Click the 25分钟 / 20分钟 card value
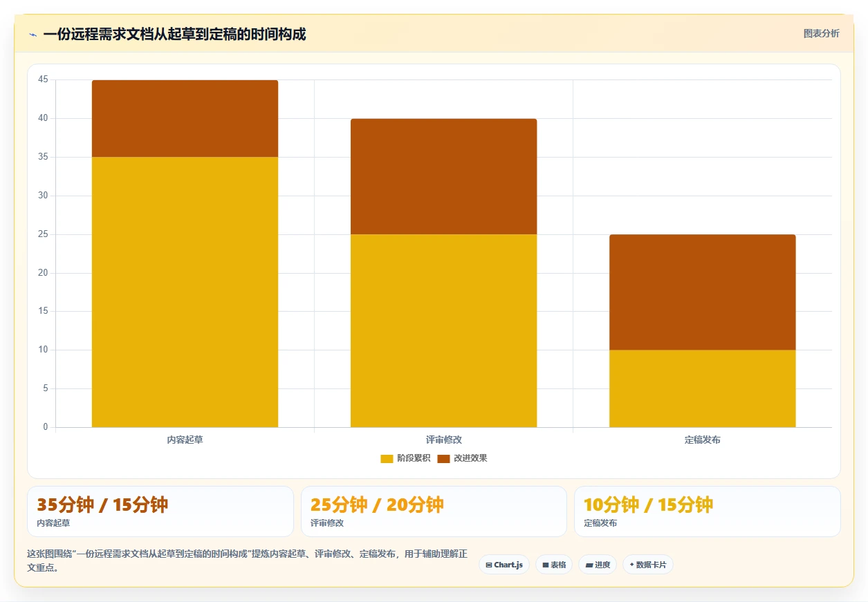The height and width of the screenshot is (602, 868). point(377,505)
